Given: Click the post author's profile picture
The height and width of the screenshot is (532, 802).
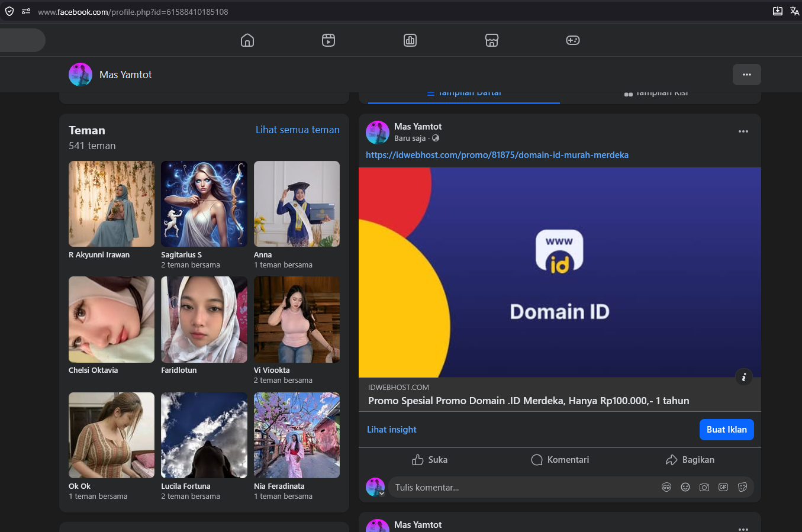Looking at the screenshot, I should tap(378, 132).
